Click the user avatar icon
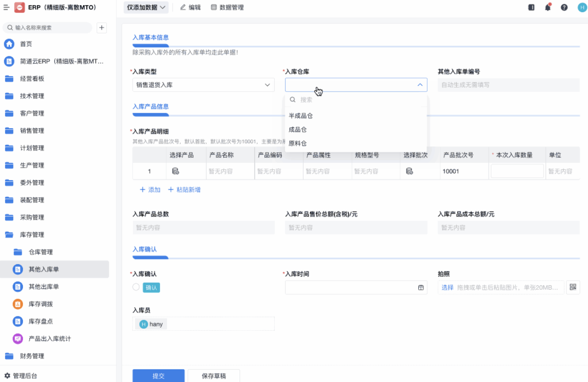The height and width of the screenshot is (382, 588). click(580, 8)
